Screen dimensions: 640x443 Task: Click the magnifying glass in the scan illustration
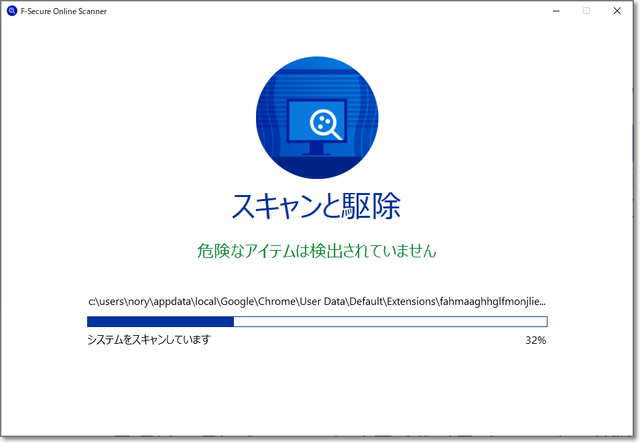tap(325, 124)
